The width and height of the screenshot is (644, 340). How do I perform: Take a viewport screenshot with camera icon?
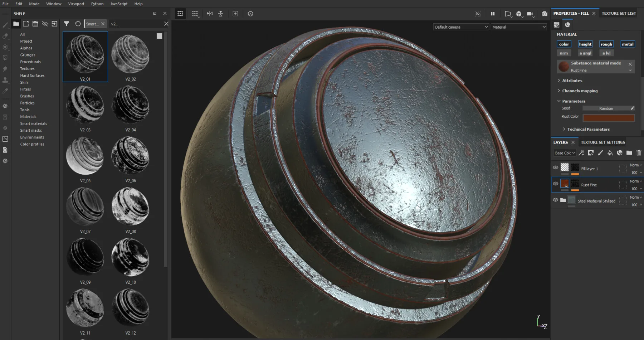pos(545,14)
